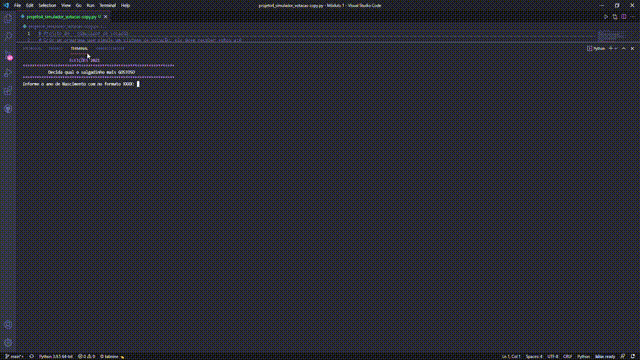The image size is (640, 360).
Task: Split the editor right
Action: tap(624, 17)
